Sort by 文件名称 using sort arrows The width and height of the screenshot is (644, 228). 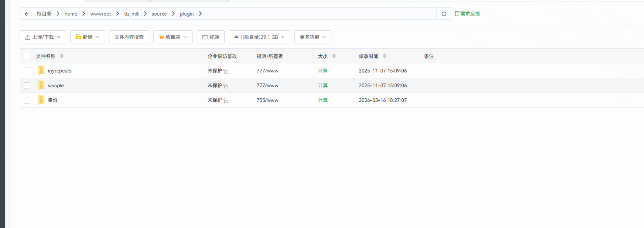click(62, 56)
